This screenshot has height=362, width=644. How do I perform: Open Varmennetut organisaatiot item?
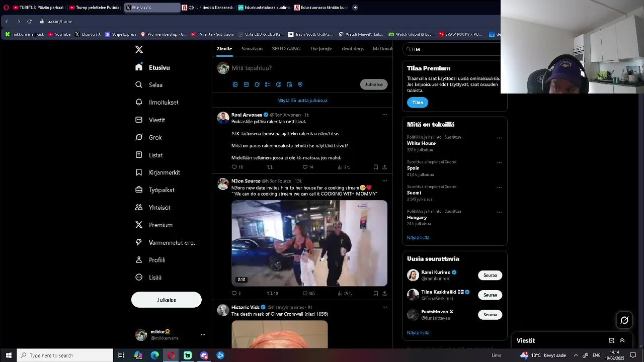coord(167,242)
